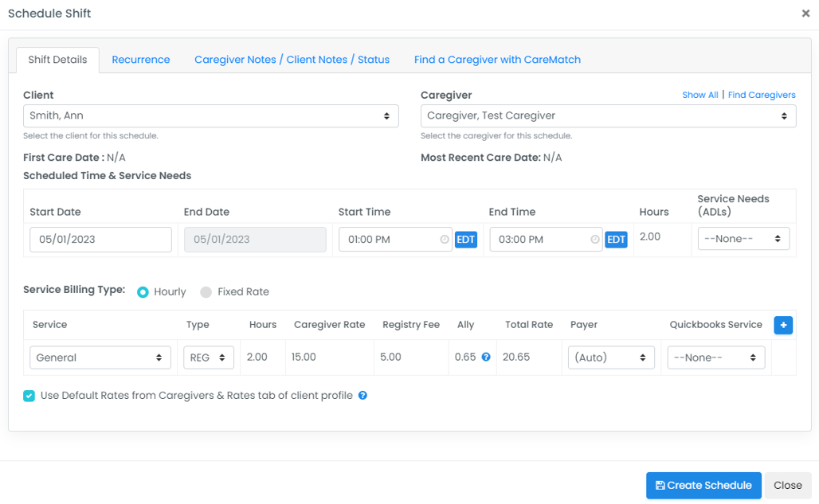Click inside the Start Date field
The width and height of the screenshot is (819, 504).
[100, 239]
